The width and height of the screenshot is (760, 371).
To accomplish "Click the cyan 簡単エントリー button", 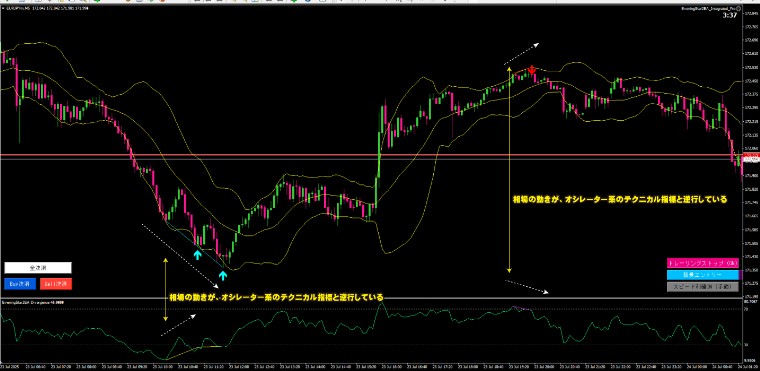I will [703, 275].
